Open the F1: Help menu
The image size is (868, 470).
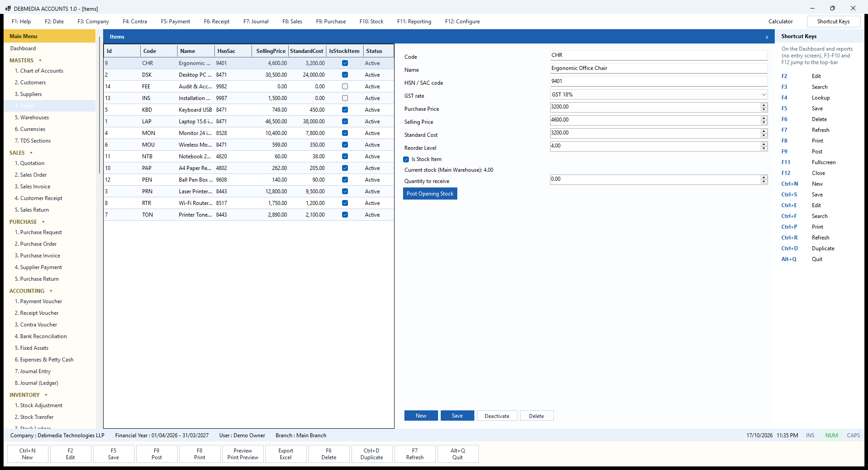pyautogui.click(x=22, y=22)
